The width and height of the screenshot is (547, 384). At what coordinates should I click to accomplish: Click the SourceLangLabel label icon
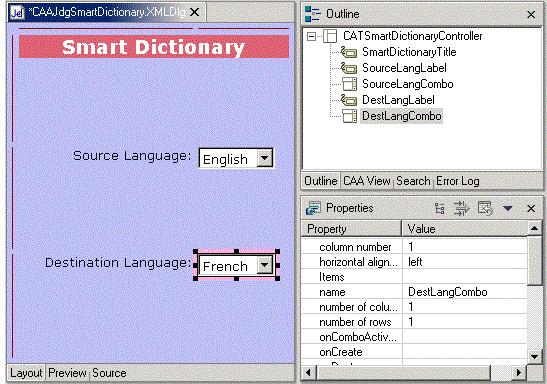[349, 68]
